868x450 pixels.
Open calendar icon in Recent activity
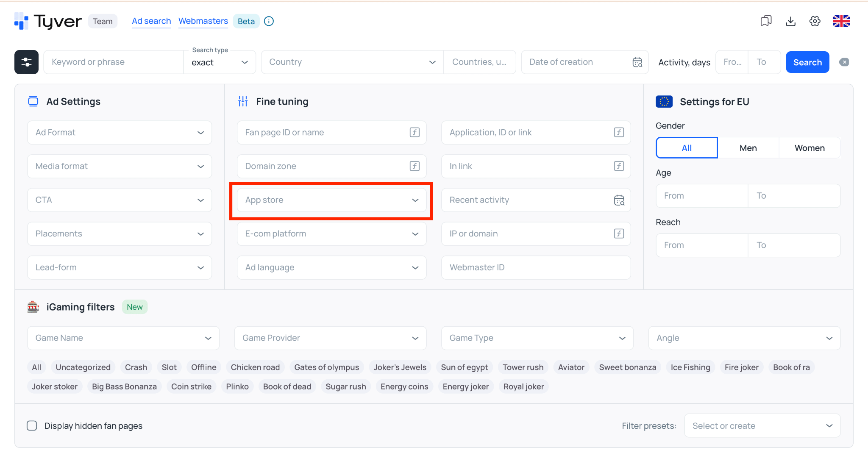(x=619, y=200)
